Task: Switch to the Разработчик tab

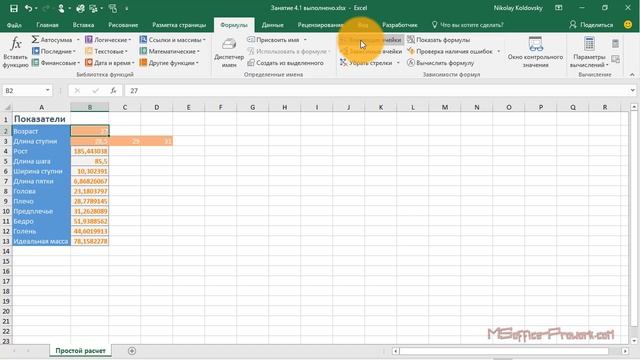Action: 400,25
